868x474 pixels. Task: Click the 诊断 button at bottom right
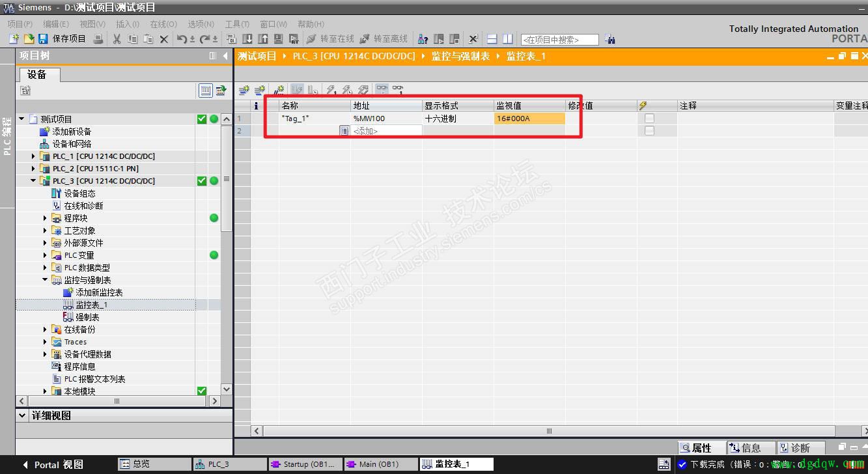pos(802,448)
